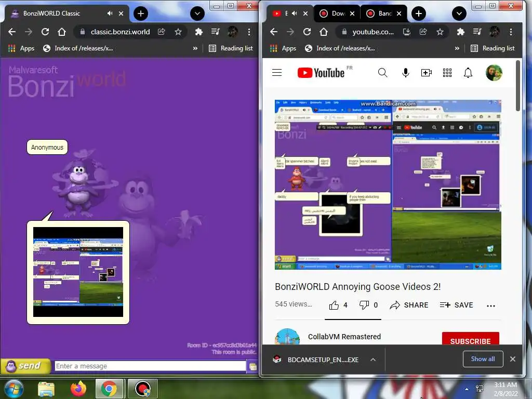Open YouTube notifications bell
The height and width of the screenshot is (399, 532).
point(468,73)
